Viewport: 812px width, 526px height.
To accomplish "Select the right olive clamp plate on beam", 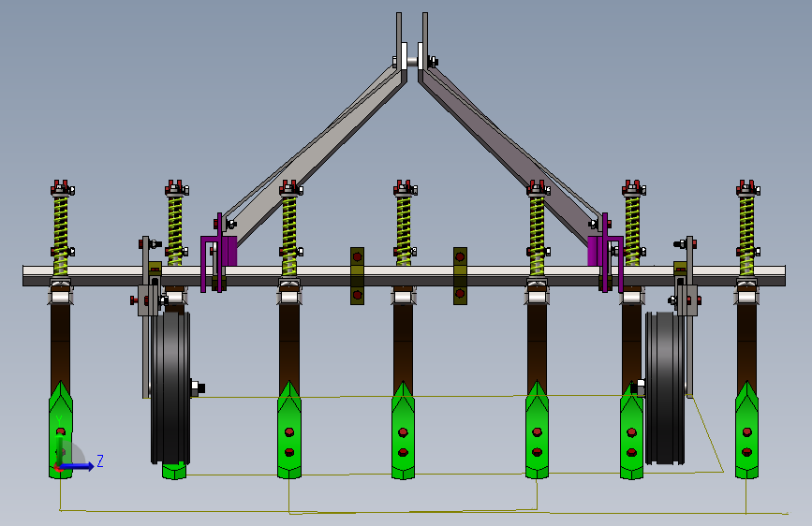I will (460, 276).
